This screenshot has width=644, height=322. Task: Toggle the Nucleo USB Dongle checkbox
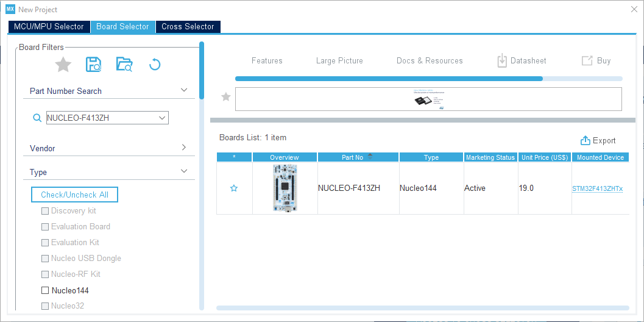(45, 259)
